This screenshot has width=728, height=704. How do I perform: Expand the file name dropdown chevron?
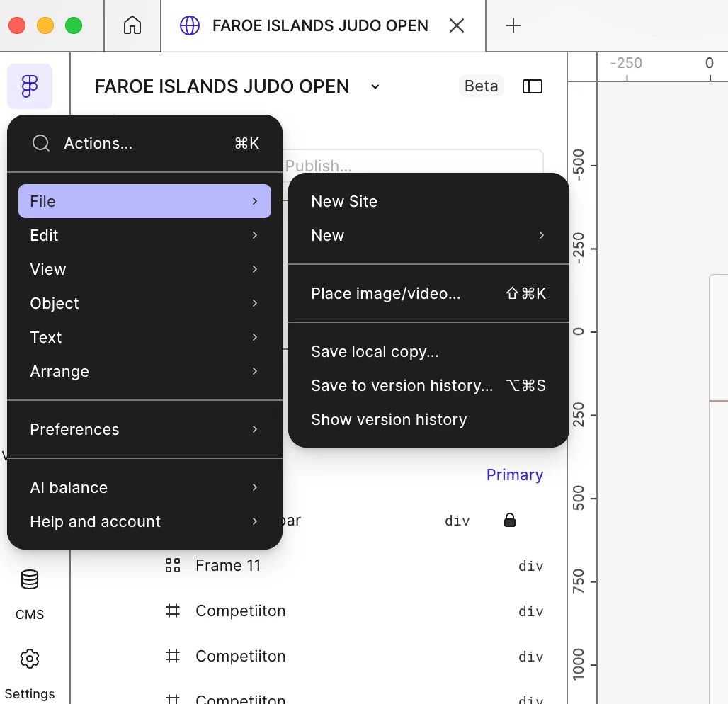[x=375, y=86]
